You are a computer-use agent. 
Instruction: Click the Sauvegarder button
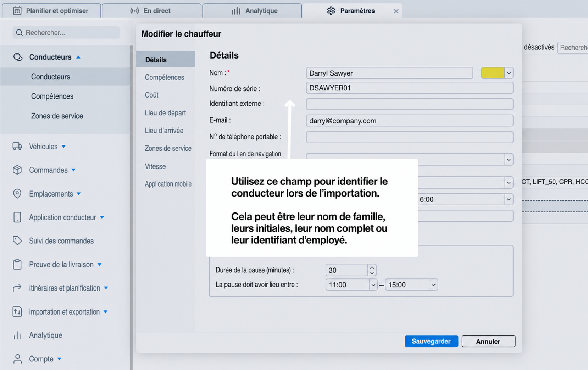[431, 341]
